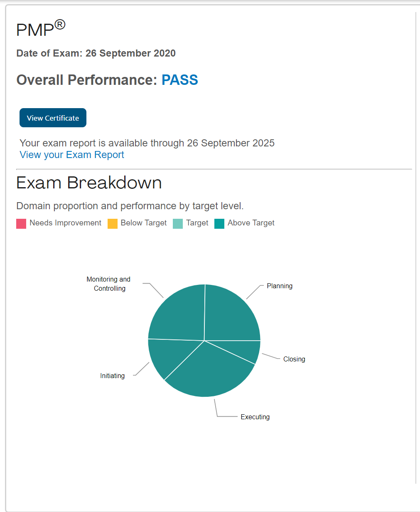The width and height of the screenshot is (420, 512).
Task: Click the View Certificate button
Action: 53,118
